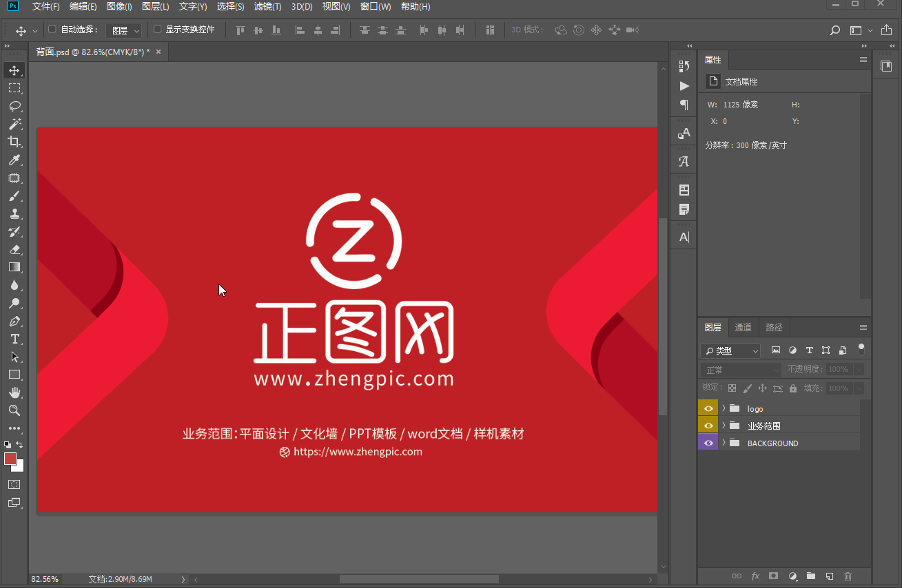Add a layer mask icon
902x588 pixels.
(774, 576)
